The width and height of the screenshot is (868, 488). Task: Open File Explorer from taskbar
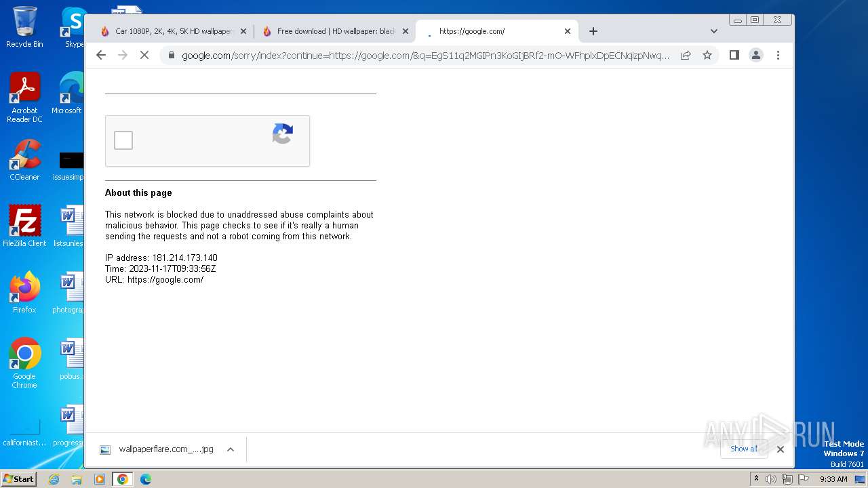[x=77, y=479]
